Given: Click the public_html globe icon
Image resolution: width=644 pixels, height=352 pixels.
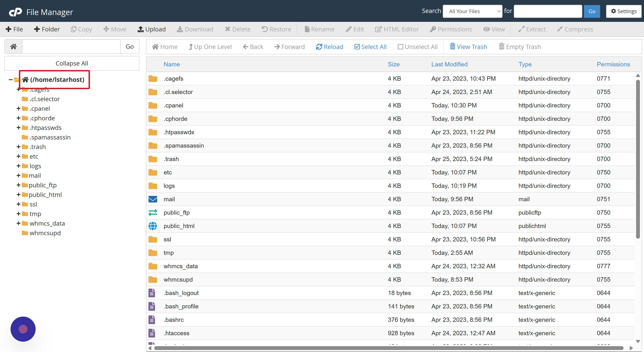Looking at the screenshot, I should [x=153, y=226].
